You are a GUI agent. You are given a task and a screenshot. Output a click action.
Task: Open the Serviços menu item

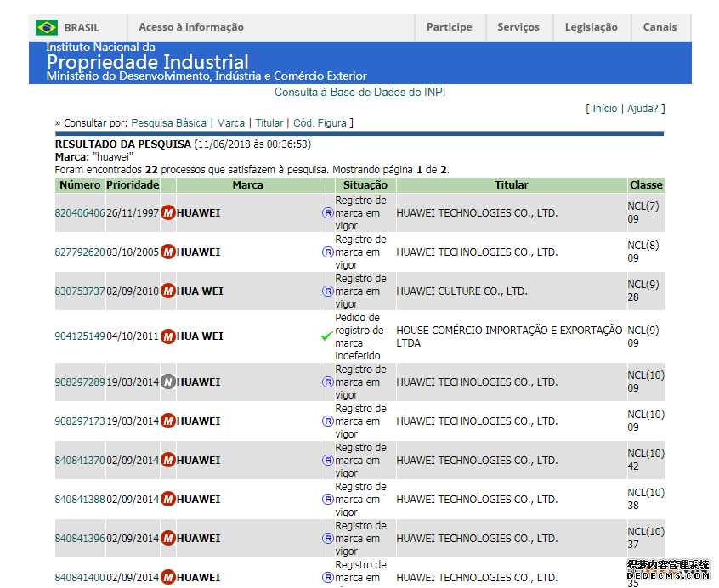518,27
